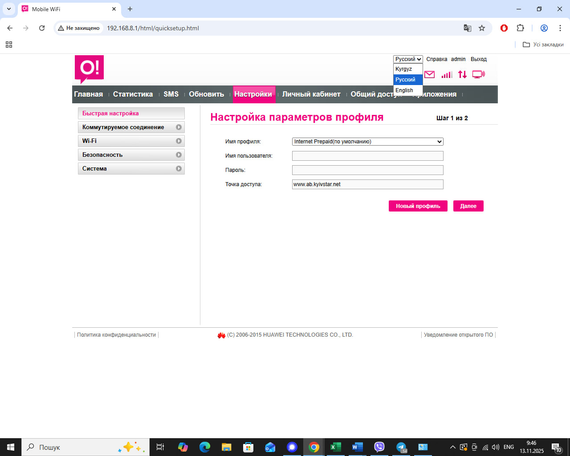
Task: Open the notifications center icon in tray
Action: coord(557,447)
